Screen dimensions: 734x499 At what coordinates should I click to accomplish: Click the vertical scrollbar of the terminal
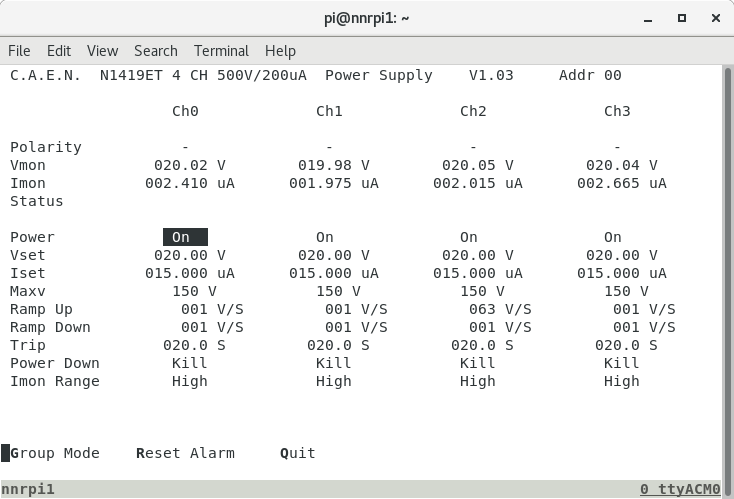727,281
